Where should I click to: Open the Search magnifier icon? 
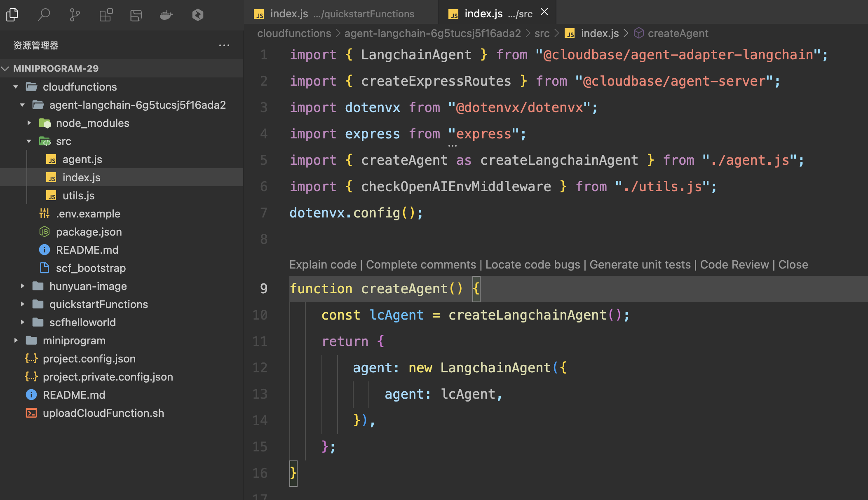coord(44,15)
